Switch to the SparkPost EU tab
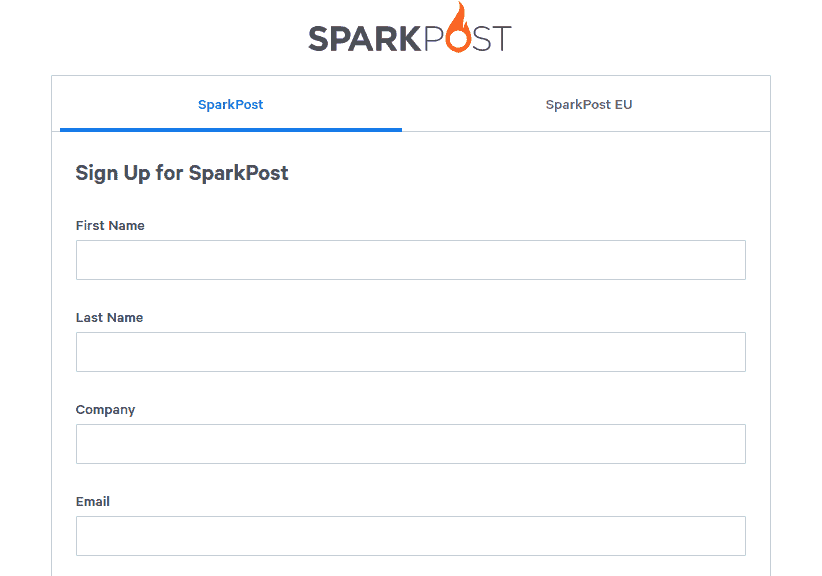 (x=589, y=104)
